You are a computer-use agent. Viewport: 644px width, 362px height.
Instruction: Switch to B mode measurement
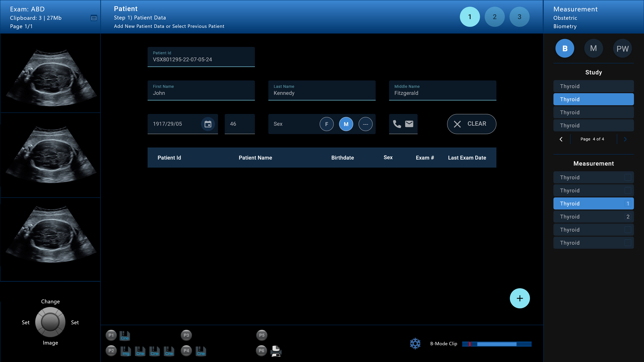(x=565, y=48)
